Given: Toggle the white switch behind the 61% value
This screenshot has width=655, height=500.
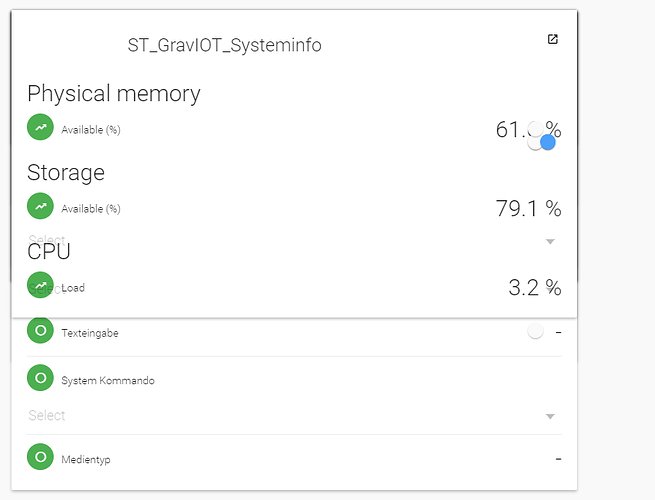Looking at the screenshot, I should pos(536,129).
